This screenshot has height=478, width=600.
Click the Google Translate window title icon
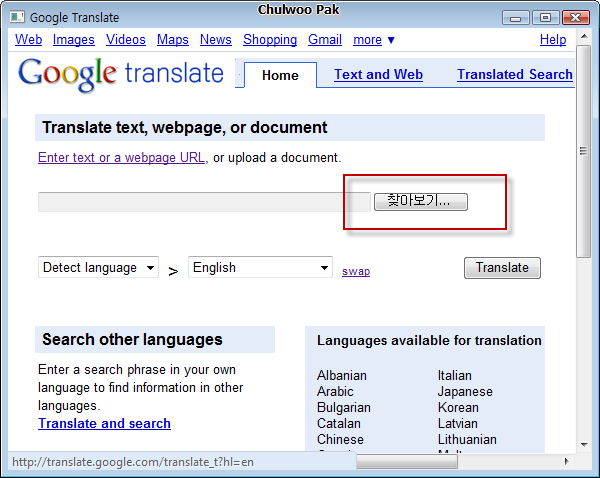pyautogui.click(x=17, y=17)
